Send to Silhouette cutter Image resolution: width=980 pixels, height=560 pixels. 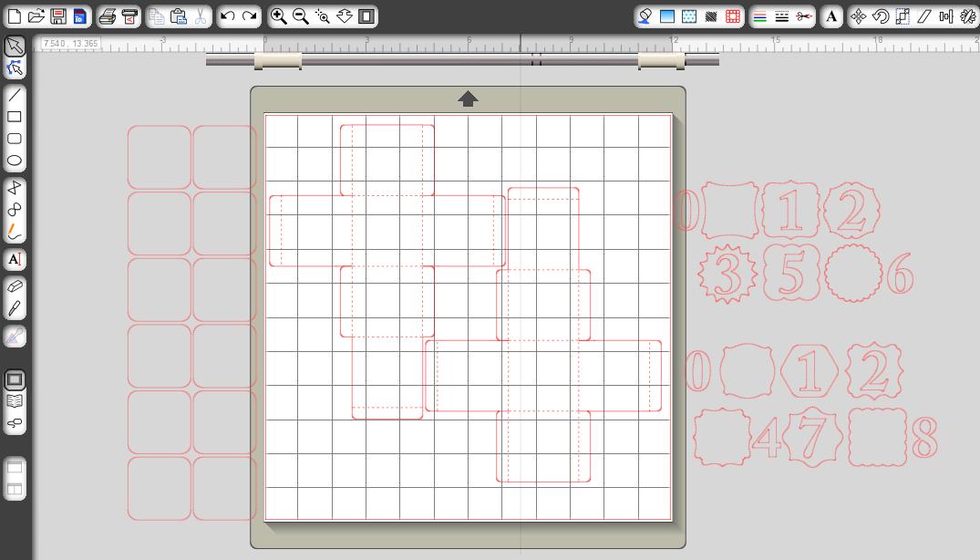129,16
